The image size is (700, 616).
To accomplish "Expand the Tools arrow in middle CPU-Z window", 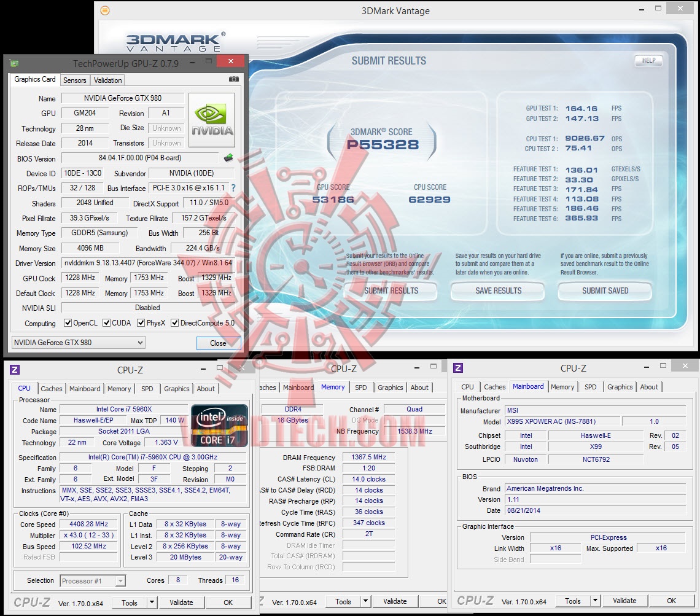I will 365,601.
